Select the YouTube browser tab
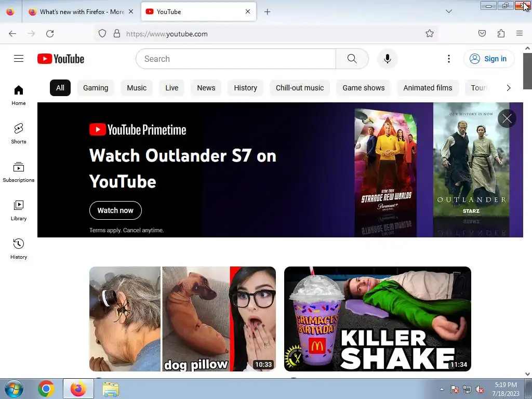The height and width of the screenshot is (399, 532). [198, 12]
